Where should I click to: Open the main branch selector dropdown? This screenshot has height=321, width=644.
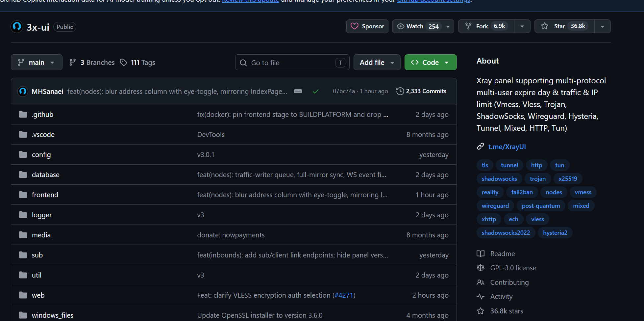pyautogui.click(x=37, y=62)
